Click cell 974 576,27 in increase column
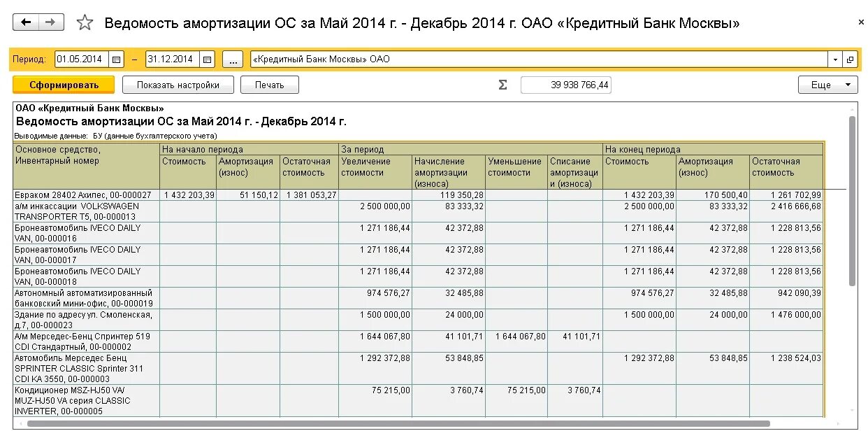The width and height of the screenshot is (868, 431). tap(375, 298)
